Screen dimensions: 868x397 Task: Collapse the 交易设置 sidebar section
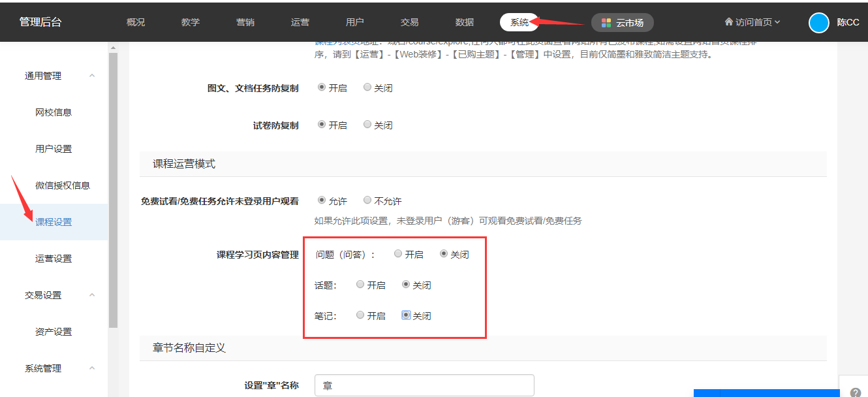[x=92, y=295]
